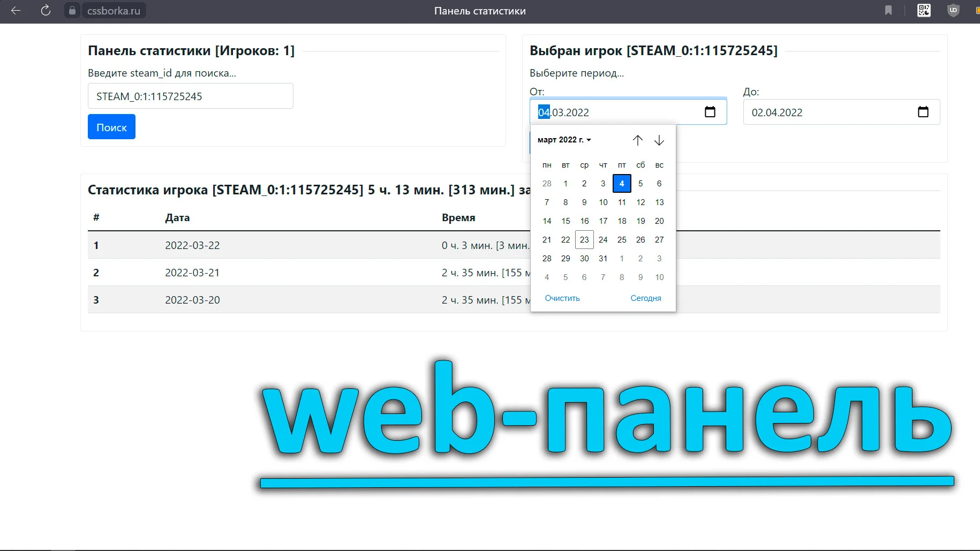The height and width of the screenshot is (551, 980).
Task: Click the browser back arrow
Action: (x=16, y=10)
